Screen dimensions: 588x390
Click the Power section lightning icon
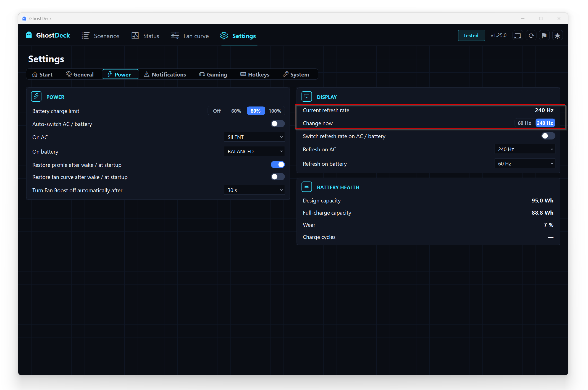[x=36, y=97]
